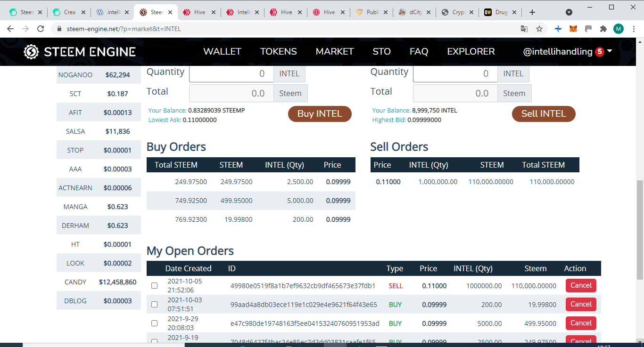Cancel the 1000000.00 INTEL sell order
644x347 pixels.
[581, 285]
